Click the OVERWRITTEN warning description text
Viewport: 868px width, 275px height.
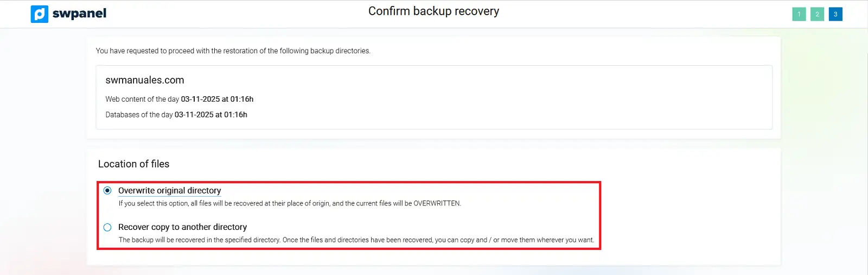click(290, 203)
